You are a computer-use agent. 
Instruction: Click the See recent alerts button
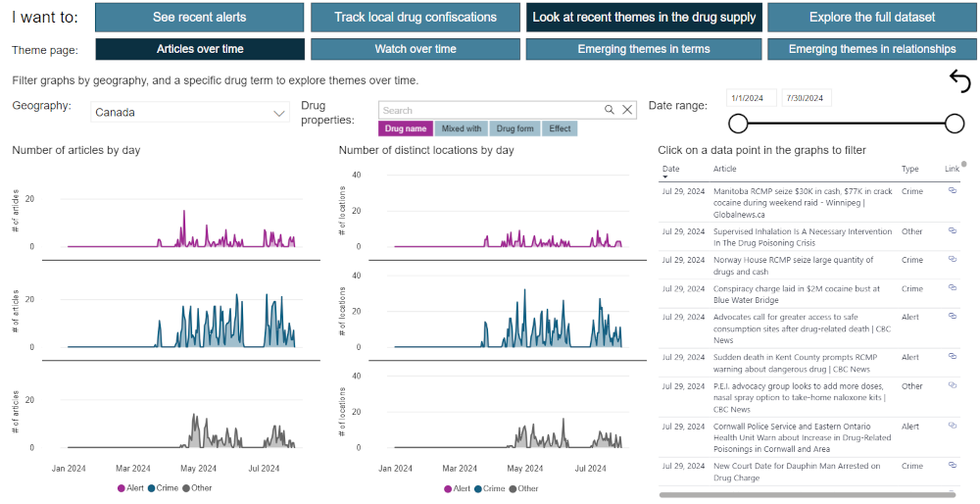click(200, 17)
